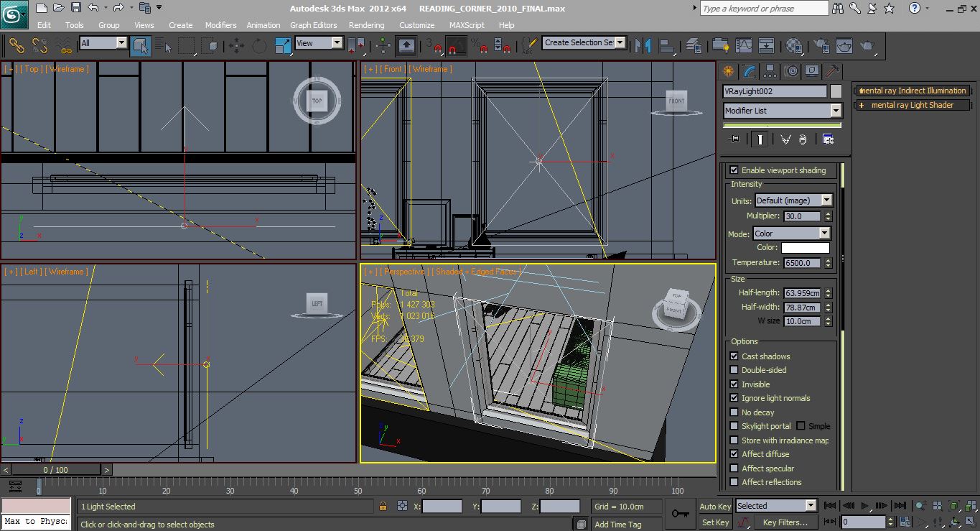Open the Customize menu

416,25
